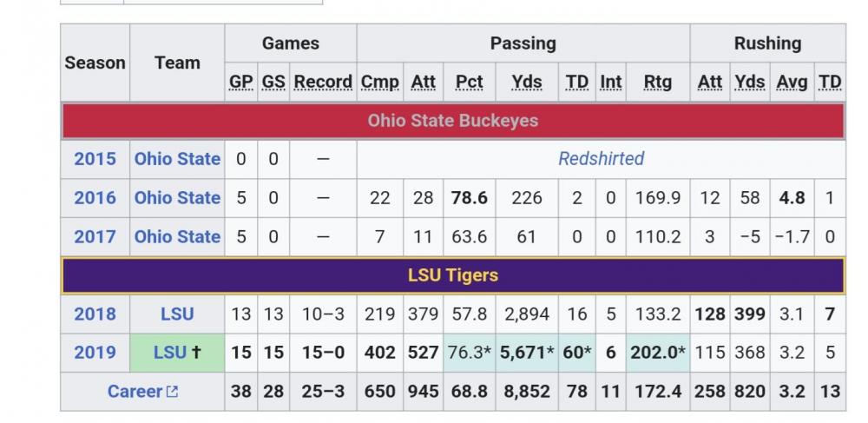This screenshot has width=868, height=423.
Task: Click the external link icon beside Career
Action: click(172, 392)
